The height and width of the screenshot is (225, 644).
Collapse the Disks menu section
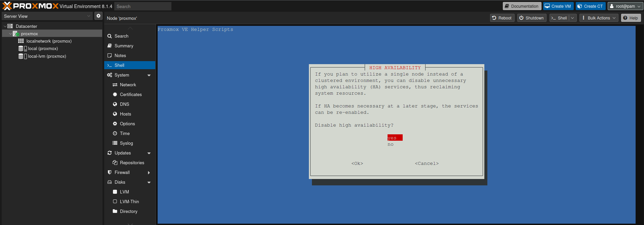coord(149,182)
